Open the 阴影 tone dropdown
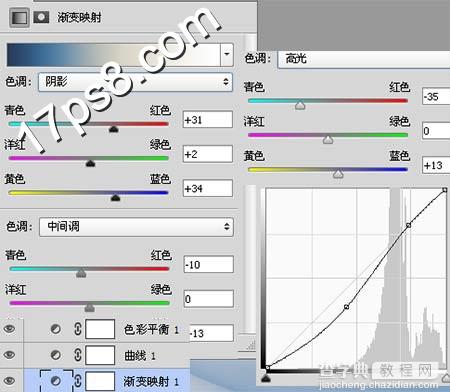Viewport: 450px width, 392px height. click(135, 82)
